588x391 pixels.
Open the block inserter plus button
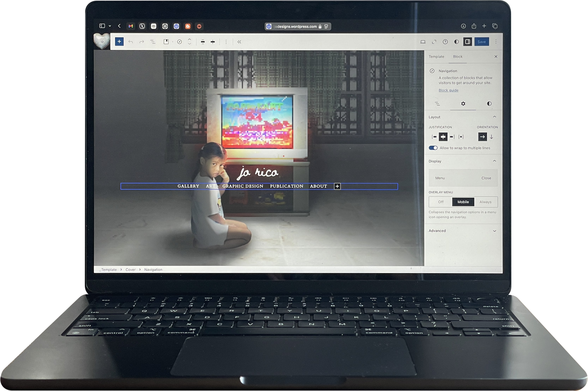pyautogui.click(x=119, y=42)
